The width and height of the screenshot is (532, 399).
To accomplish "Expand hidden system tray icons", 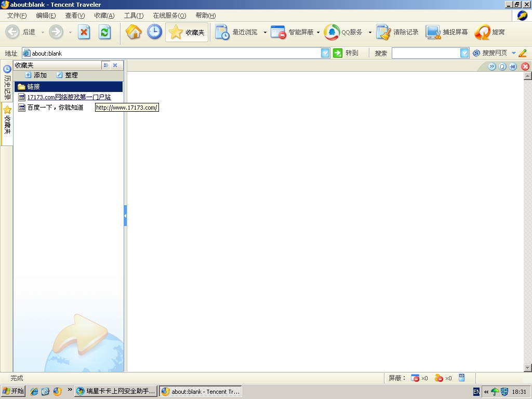I will 486,392.
